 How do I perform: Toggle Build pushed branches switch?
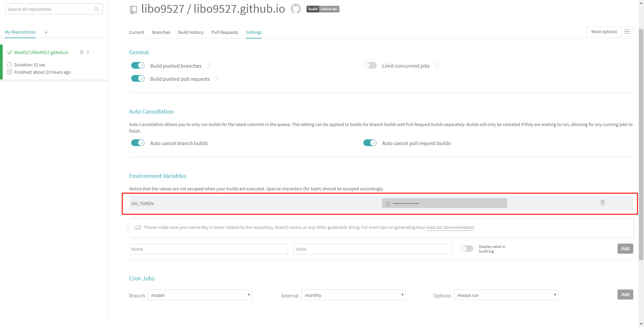[138, 65]
